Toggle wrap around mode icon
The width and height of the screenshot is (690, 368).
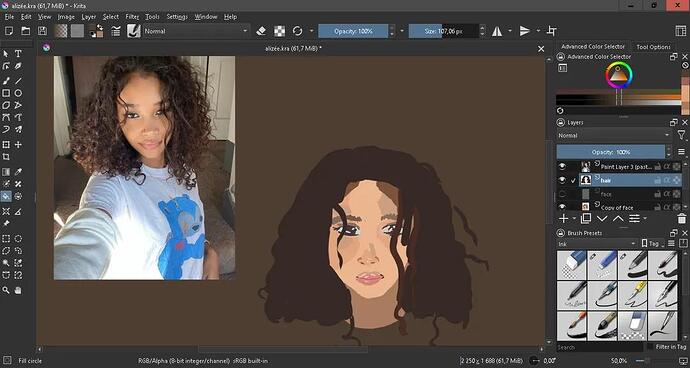(x=551, y=31)
